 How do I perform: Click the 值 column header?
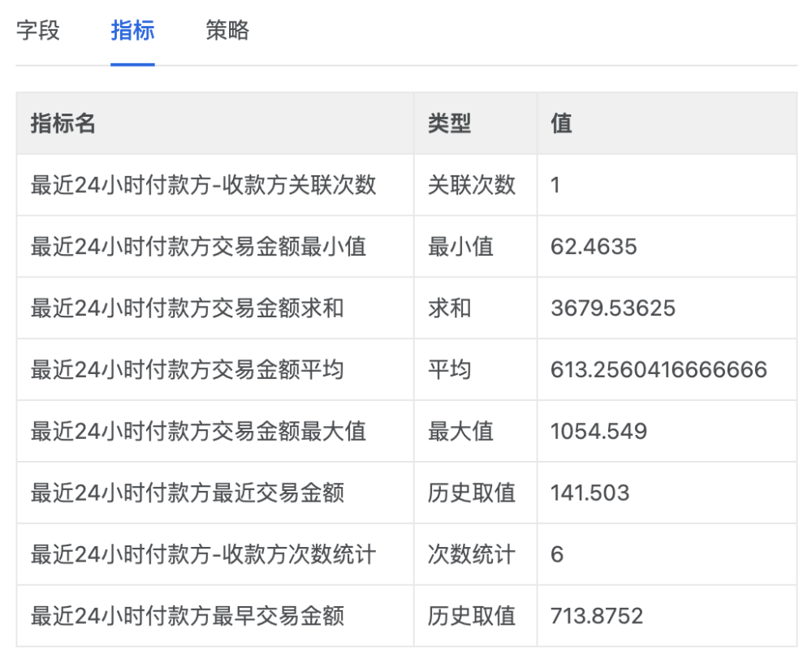click(561, 123)
